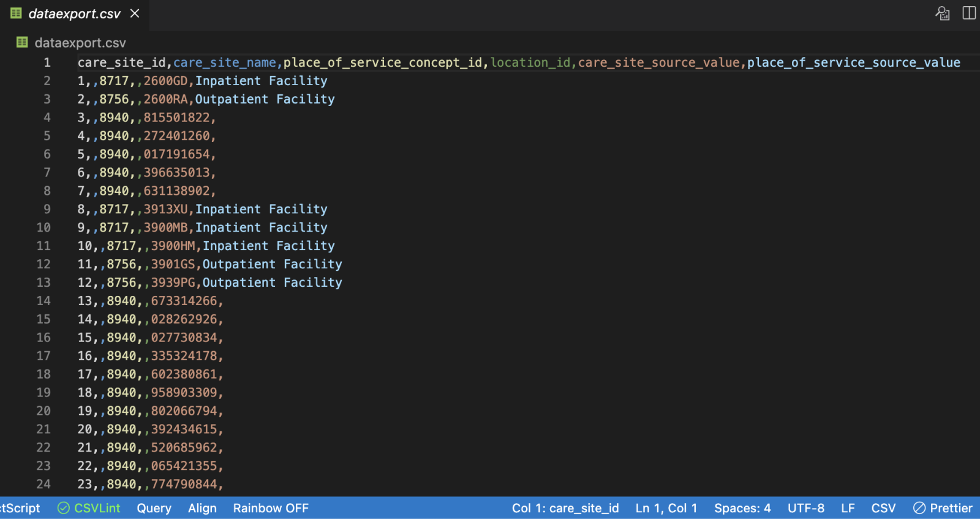Screen dimensions: 980x519
Task: Open Query in the status bar
Action: point(154,508)
